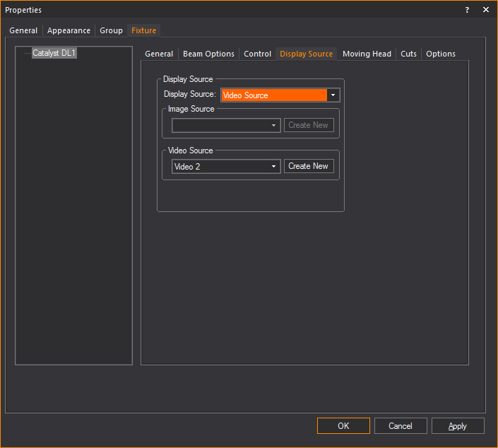Open the General sub-tab beside Beam Options
This screenshot has height=448, width=498.
pyautogui.click(x=159, y=54)
